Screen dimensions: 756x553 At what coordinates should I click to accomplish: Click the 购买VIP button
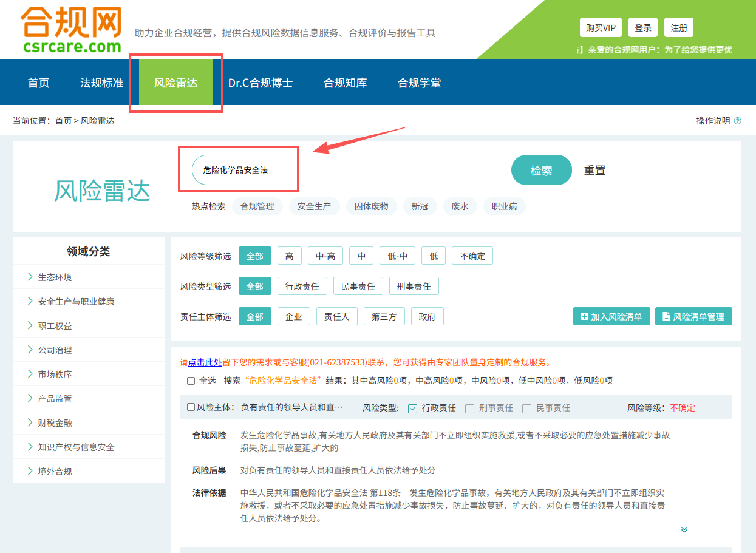point(601,28)
